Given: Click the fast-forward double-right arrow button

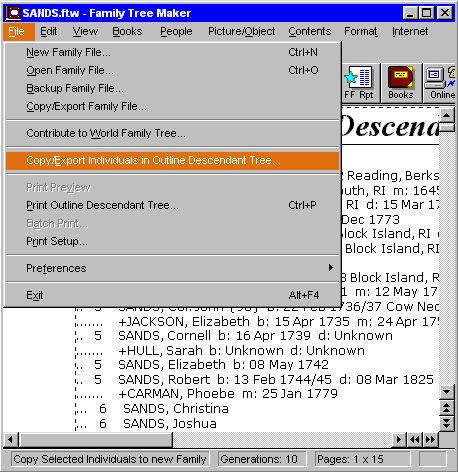Looking at the screenshot, I should pos(430,439).
